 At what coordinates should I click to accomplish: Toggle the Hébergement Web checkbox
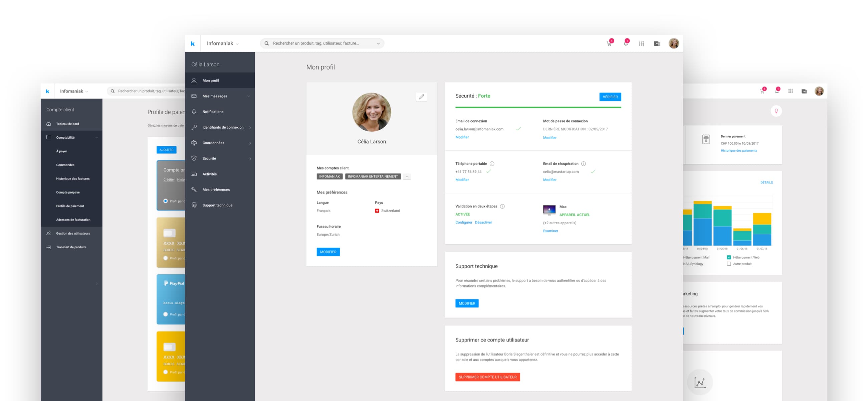point(729,257)
